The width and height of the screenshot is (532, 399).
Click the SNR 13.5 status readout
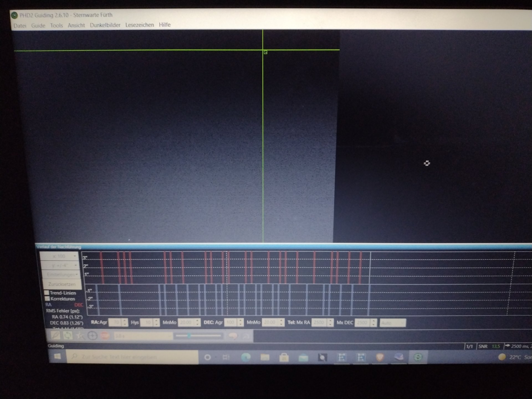click(x=489, y=346)
